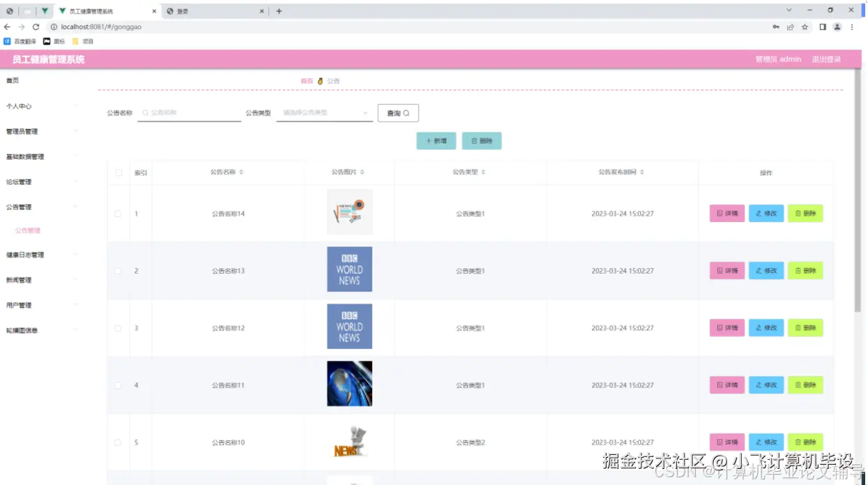This screenshot has width=868, height=485.
Task: Click the 新增 add button
Action: pyautogui.click(x=436, y=141)
